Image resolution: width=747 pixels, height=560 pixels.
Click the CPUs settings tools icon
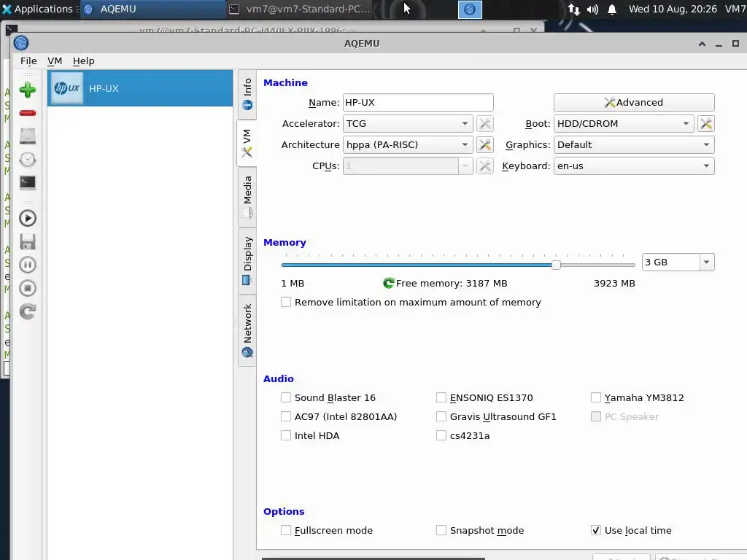(x=485, y=166)
